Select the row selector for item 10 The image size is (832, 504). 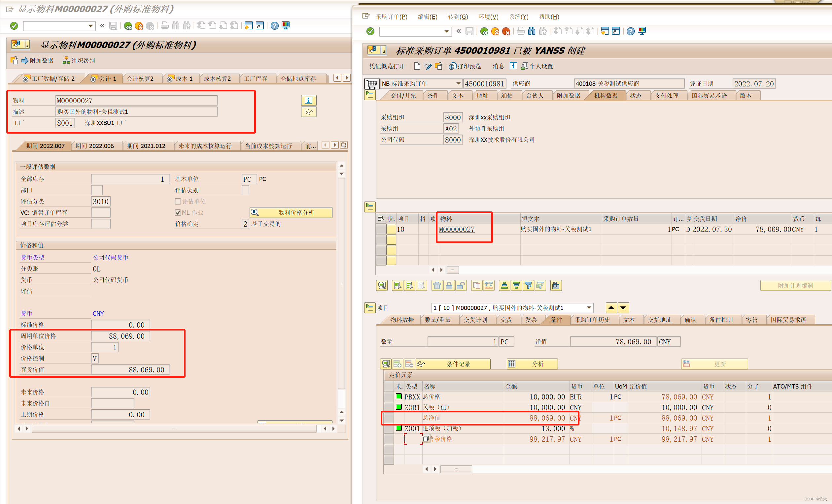pyautogui.click(x=381, y=229)
